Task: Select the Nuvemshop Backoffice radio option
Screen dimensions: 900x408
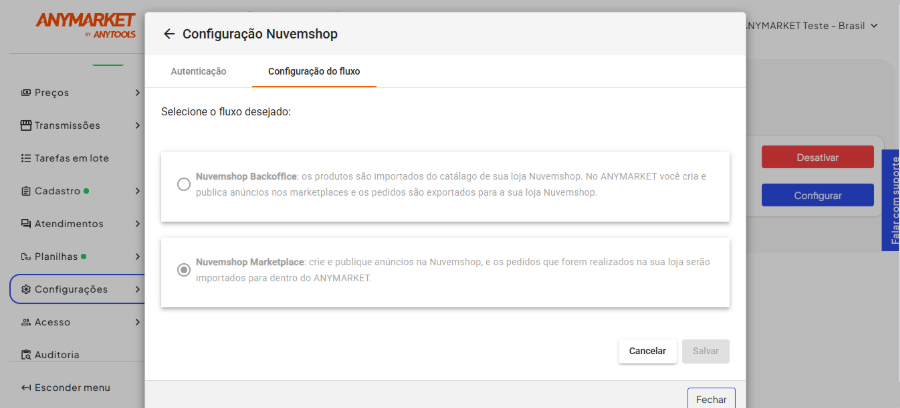Action: pyautogui.click(x=184, y=184)
